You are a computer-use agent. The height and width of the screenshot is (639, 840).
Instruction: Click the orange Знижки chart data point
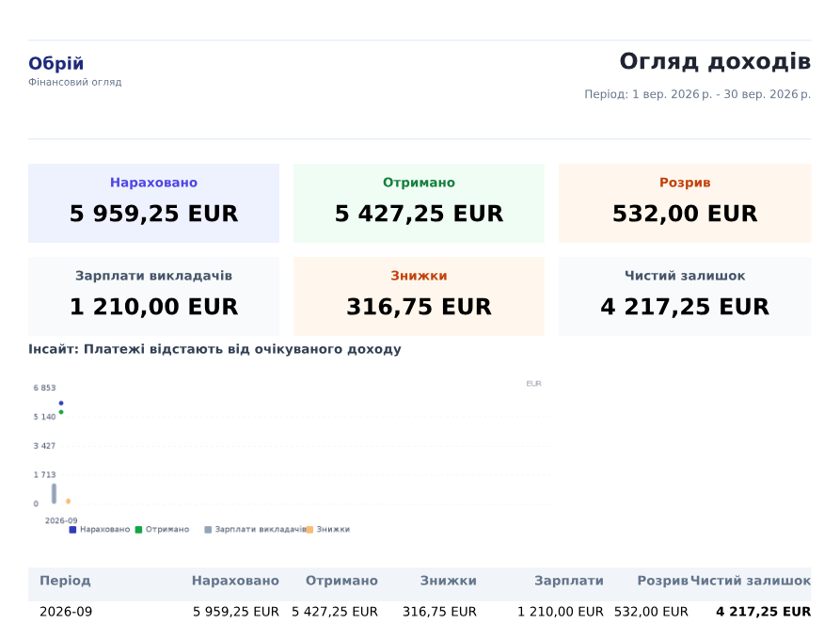click(68, 502)
